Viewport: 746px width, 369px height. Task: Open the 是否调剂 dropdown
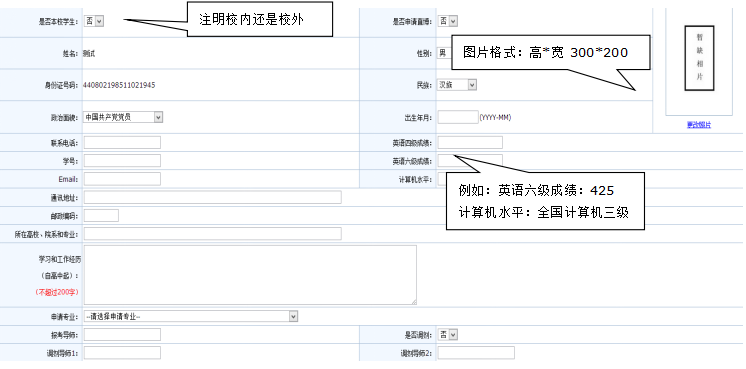tap(448, 335)
